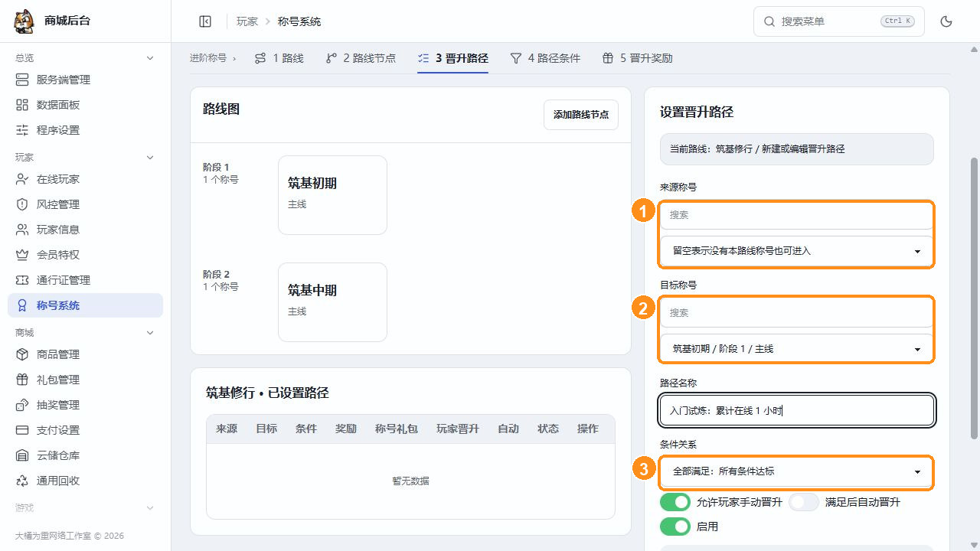Screen dimensions: 980x551
Task: Open 在线玩家 page from sidebar
Action: click(85, 179)
